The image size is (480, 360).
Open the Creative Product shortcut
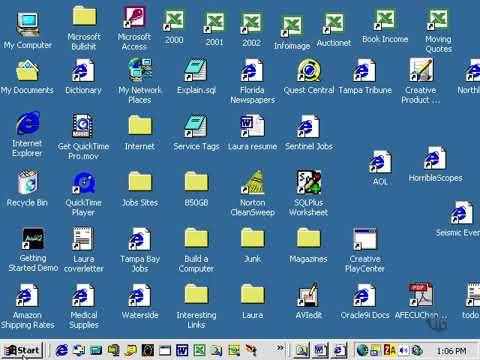pos(421,70)
